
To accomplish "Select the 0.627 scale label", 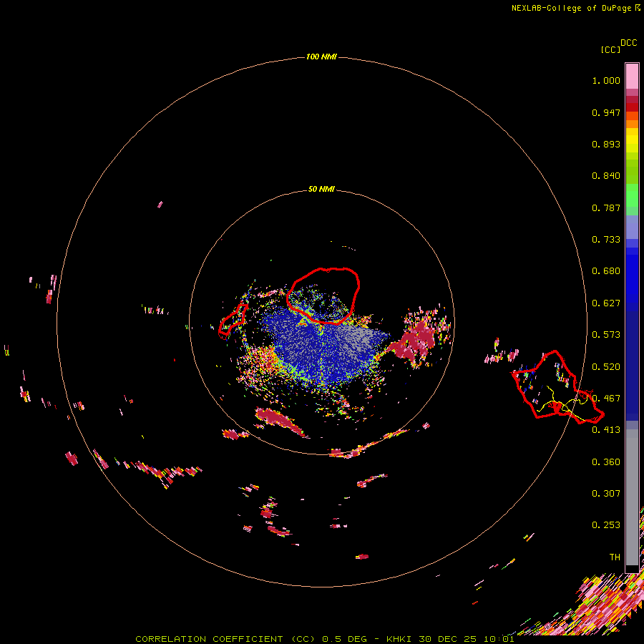I will tap(606, 303).
